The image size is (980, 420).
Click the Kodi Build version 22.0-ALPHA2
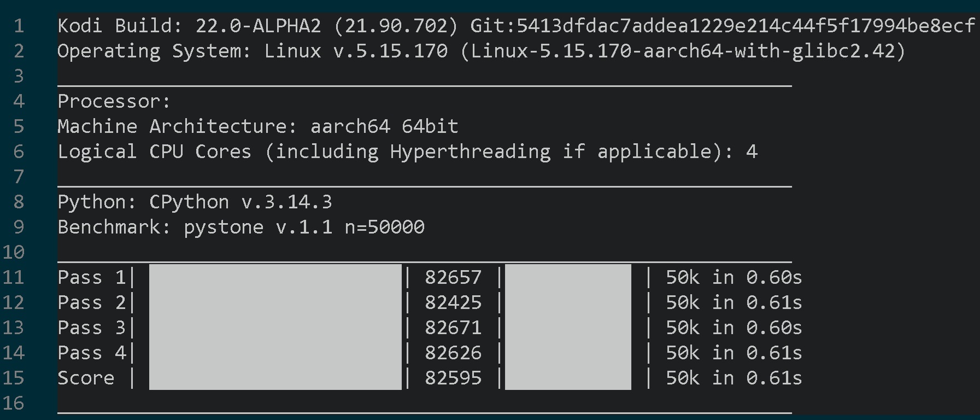coord(258,26)
